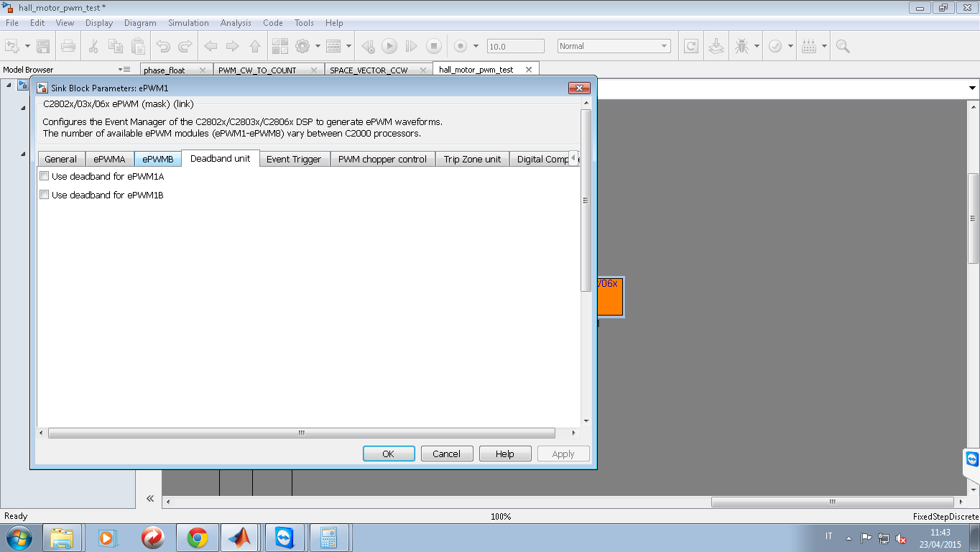This screenshot has height=552, width=980.
Task: Click the Model Advisor checkmark icon
Action: [776, 46]
